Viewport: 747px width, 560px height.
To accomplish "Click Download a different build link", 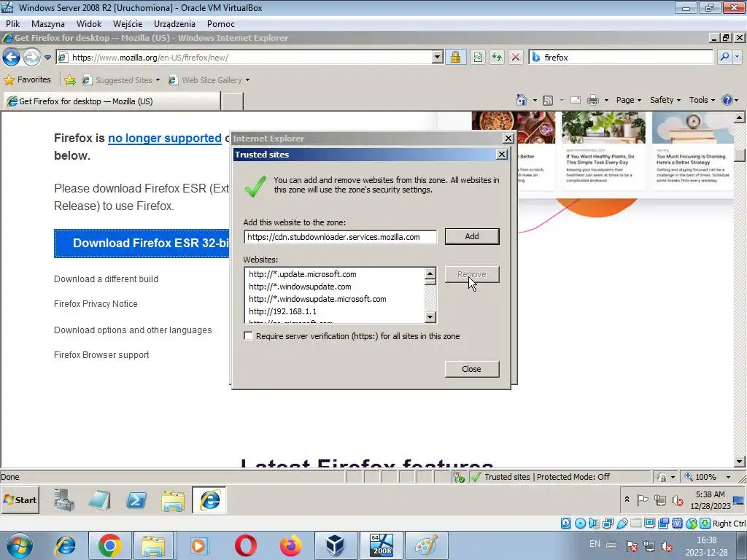I will (x=106, y=279).
